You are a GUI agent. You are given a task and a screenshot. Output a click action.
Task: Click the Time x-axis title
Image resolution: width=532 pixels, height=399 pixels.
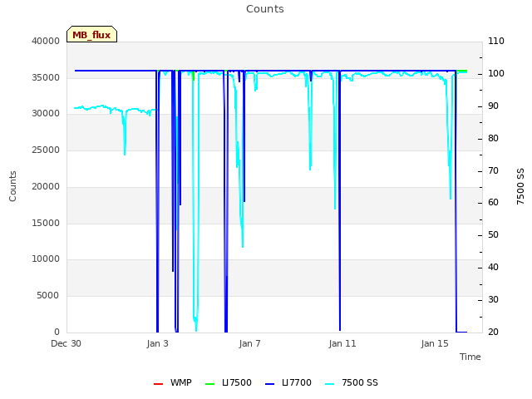point(470,357)
